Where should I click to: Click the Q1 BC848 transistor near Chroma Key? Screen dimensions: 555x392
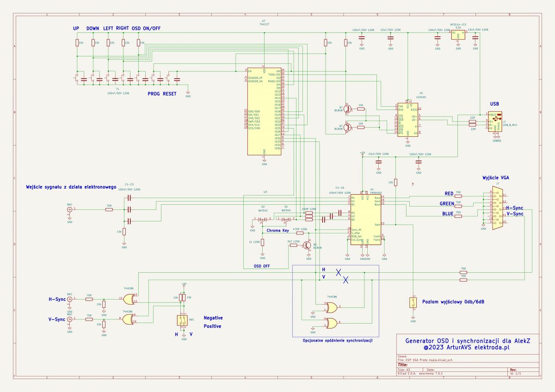[308, 245]
